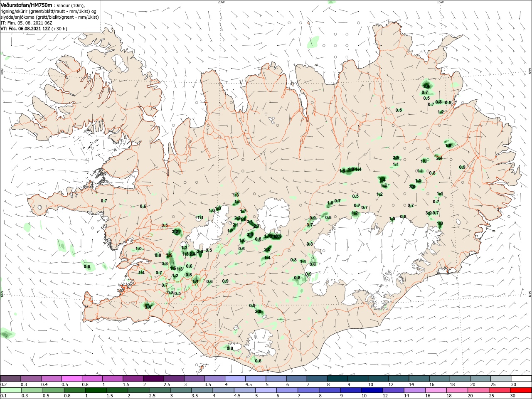Select the bright magenta 0.5 snow legend swatch
The width and height of the screenshot is (532, 399).
71,379
